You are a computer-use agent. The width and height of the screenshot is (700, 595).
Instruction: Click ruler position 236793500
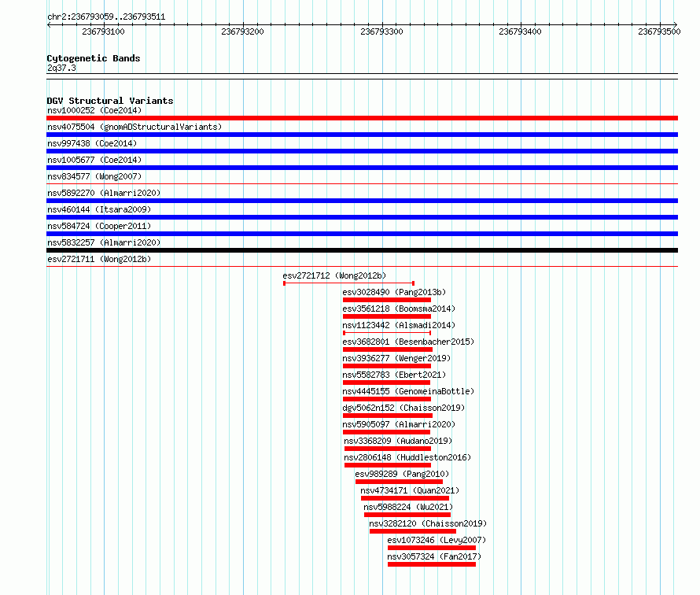click(x=659, y=31)
